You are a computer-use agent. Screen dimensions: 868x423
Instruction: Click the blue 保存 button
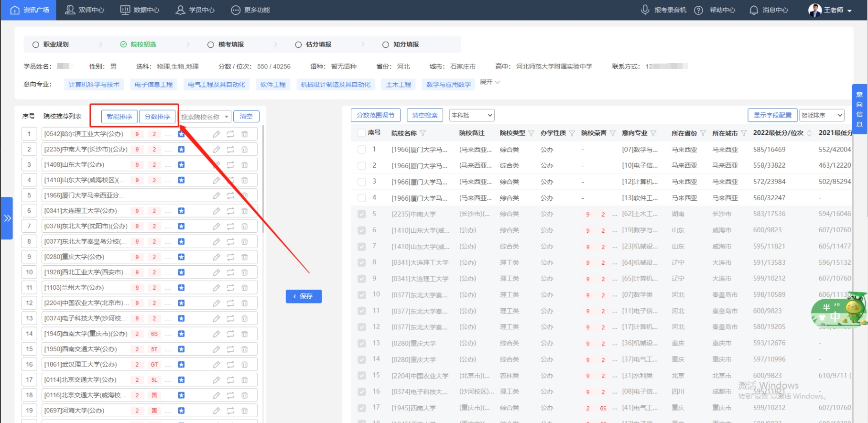tap(304, 296)
